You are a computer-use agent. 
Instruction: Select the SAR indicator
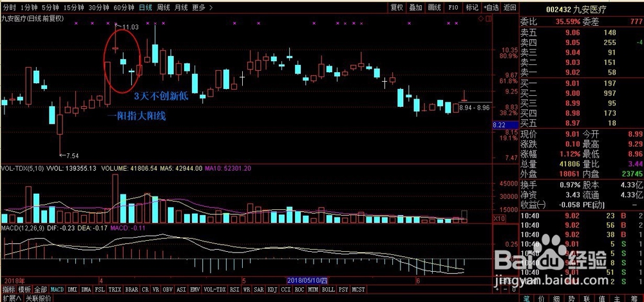coord(259,290)
